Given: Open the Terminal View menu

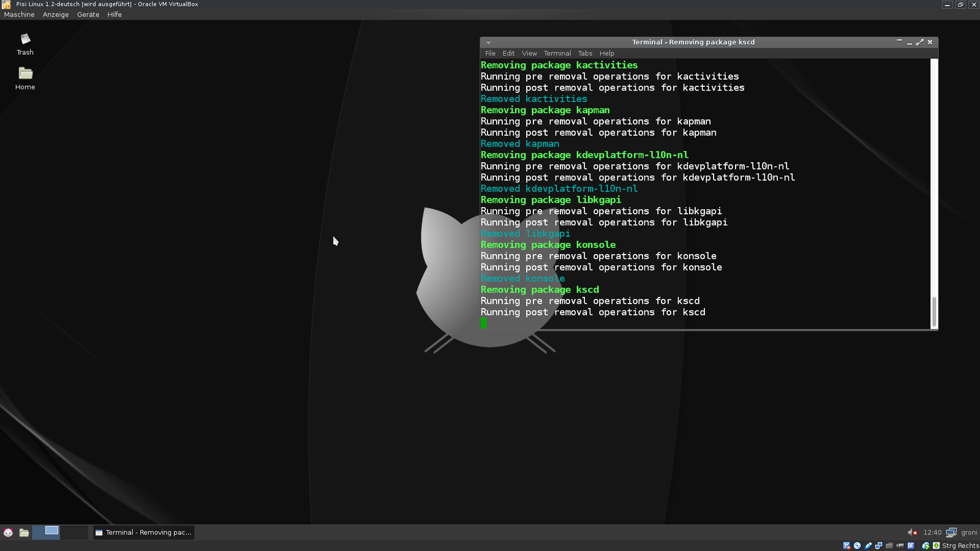Looking at the screenshot, I should 529,53.
